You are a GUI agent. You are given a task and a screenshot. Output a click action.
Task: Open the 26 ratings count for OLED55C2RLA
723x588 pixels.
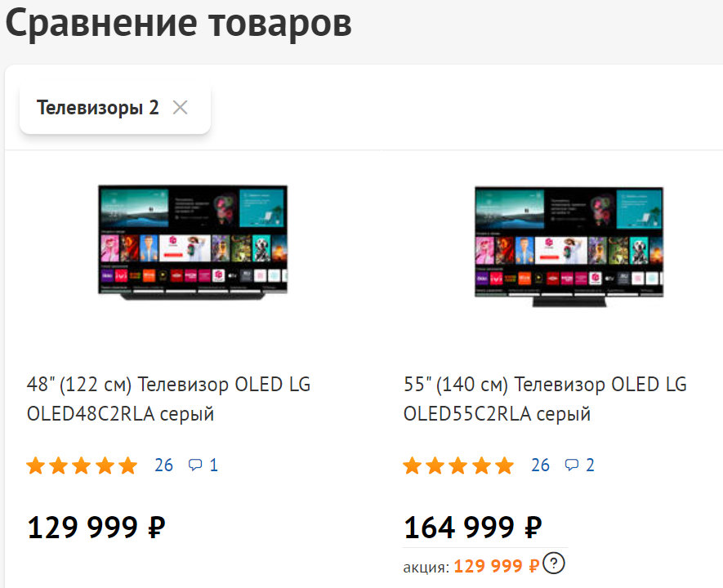[541, 465]
